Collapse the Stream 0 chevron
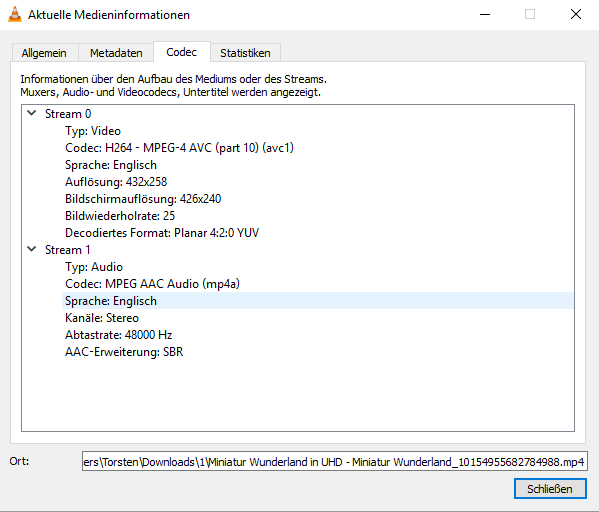 (x=32, y=113)
